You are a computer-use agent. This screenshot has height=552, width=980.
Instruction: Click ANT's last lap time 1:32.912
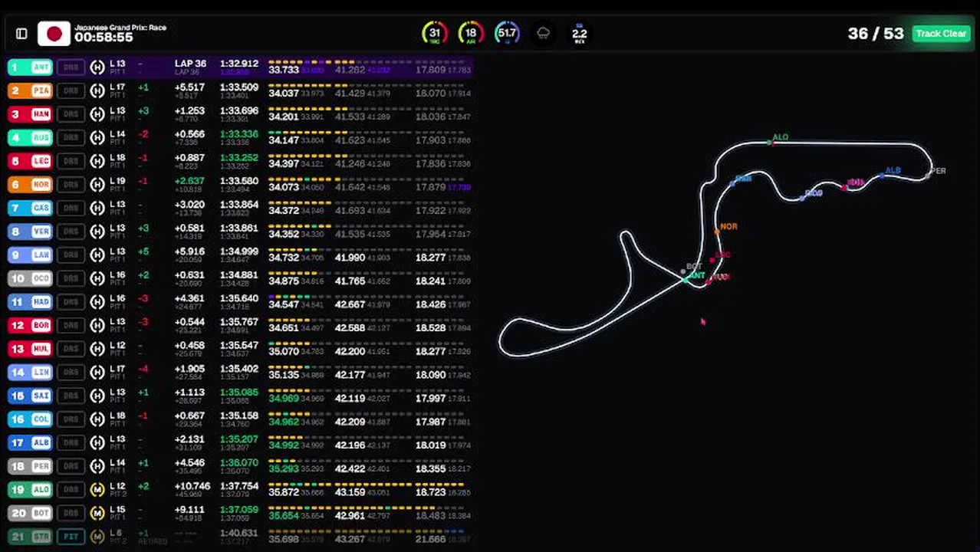[x=239, y=64]
